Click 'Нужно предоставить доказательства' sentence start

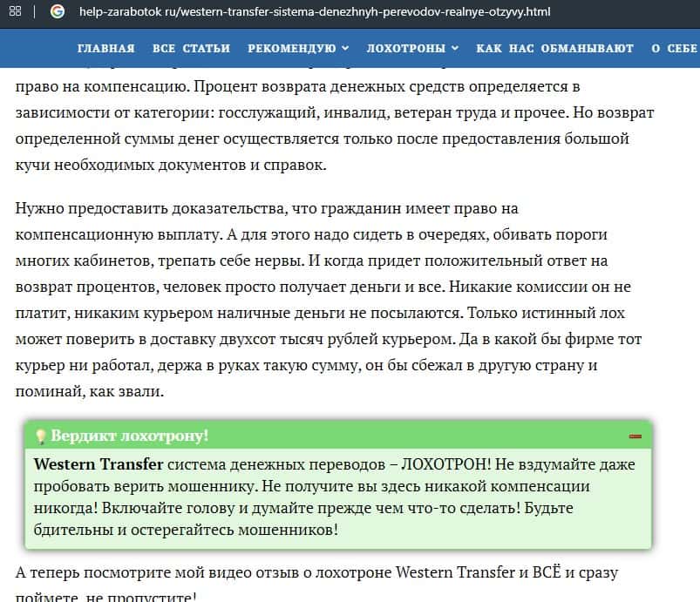pos(152,208)
